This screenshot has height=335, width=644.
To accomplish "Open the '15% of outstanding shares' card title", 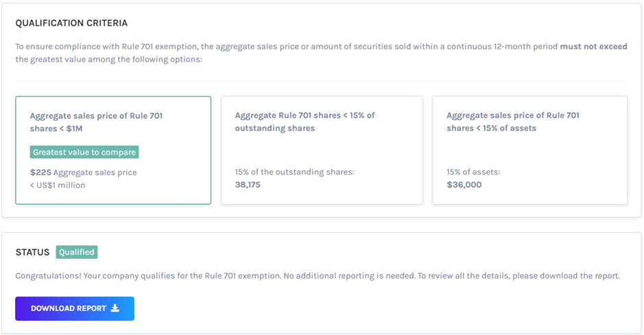I will point(305,122).
